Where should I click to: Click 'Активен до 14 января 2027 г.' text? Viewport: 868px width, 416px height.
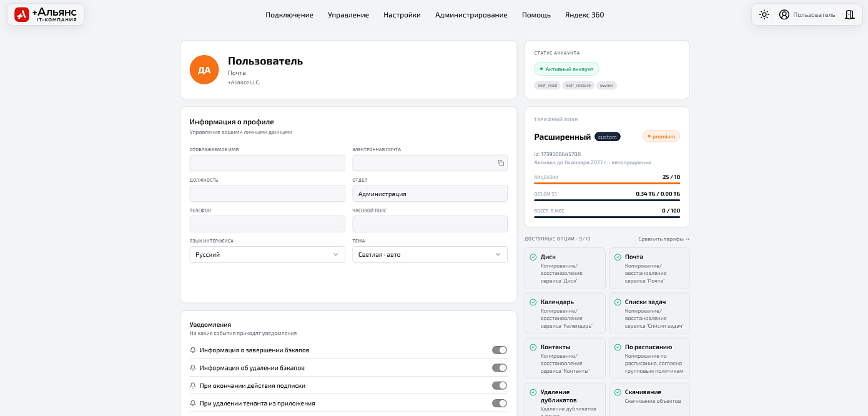coord(571,162)
